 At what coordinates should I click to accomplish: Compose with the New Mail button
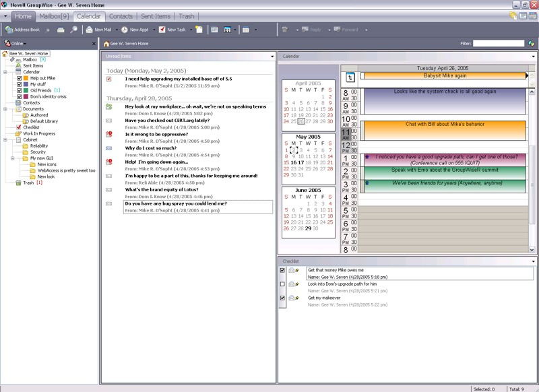coord(98,30)
